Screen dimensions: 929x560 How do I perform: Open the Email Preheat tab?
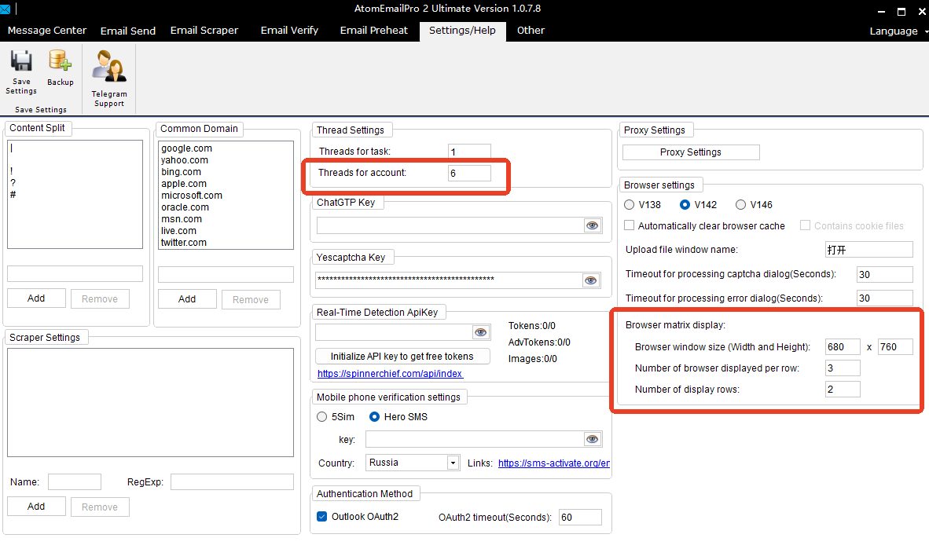(x=374, y=30)
